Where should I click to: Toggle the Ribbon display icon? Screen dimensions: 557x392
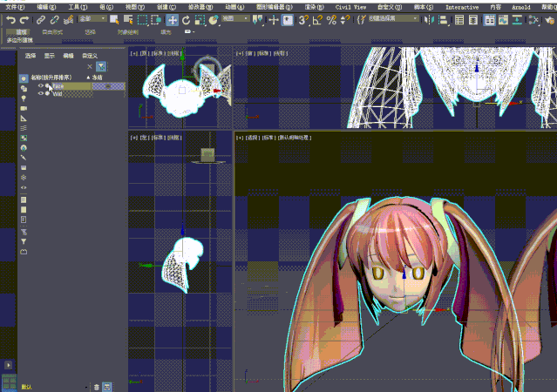pos(490,20)
